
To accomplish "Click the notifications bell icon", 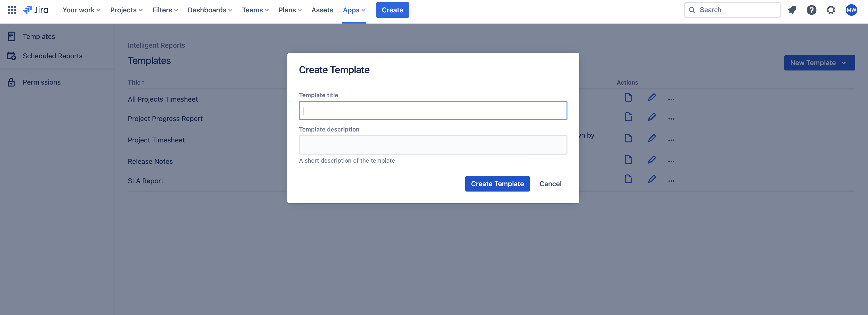I will [792, 10].
